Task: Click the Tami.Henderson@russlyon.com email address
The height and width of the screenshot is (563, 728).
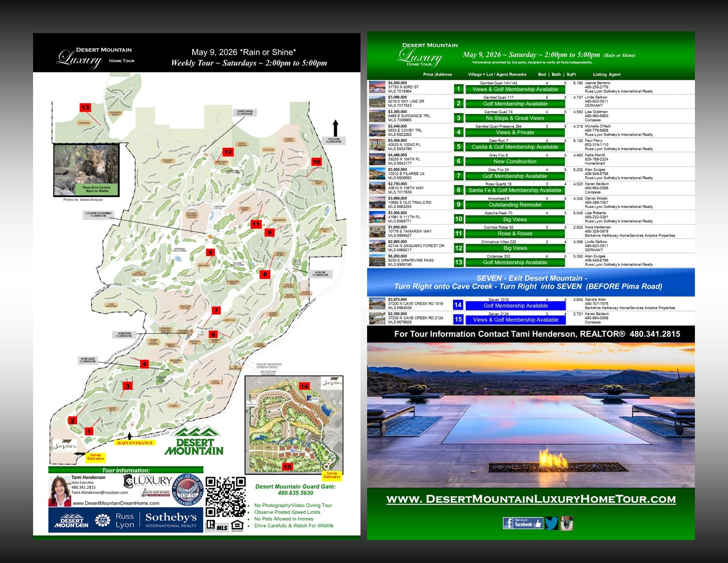Action: pos(100,492)
